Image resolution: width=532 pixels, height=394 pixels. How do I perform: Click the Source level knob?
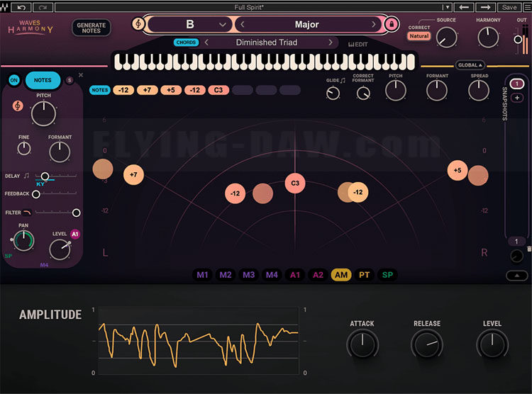click(446, 38)
